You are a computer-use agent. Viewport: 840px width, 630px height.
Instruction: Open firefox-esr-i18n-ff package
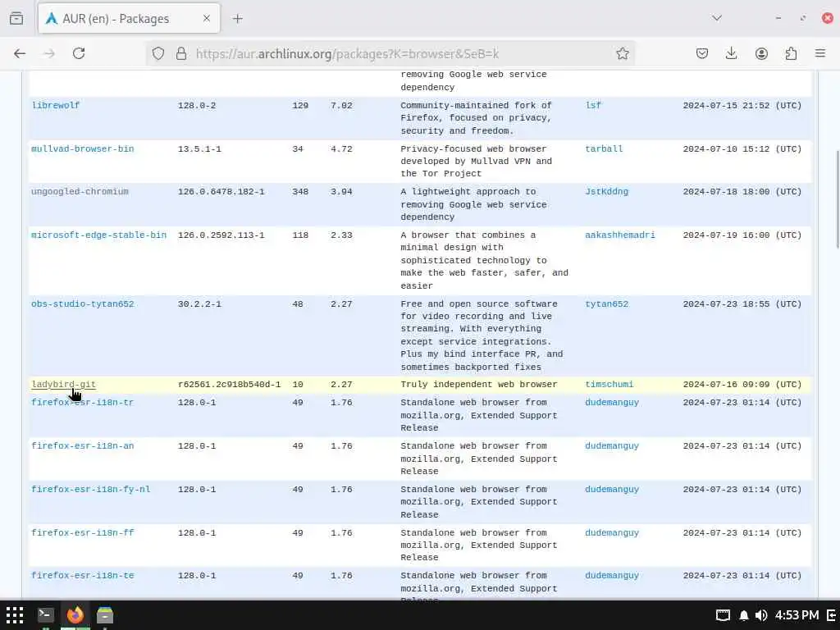[x=83, y=533]
